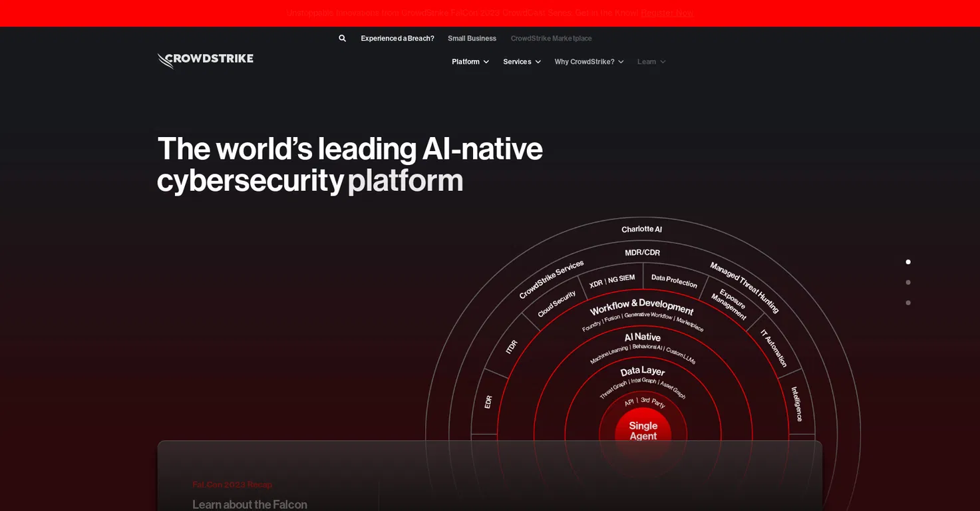
Task: Open the Learn menu item
Action: pos(651,62)
